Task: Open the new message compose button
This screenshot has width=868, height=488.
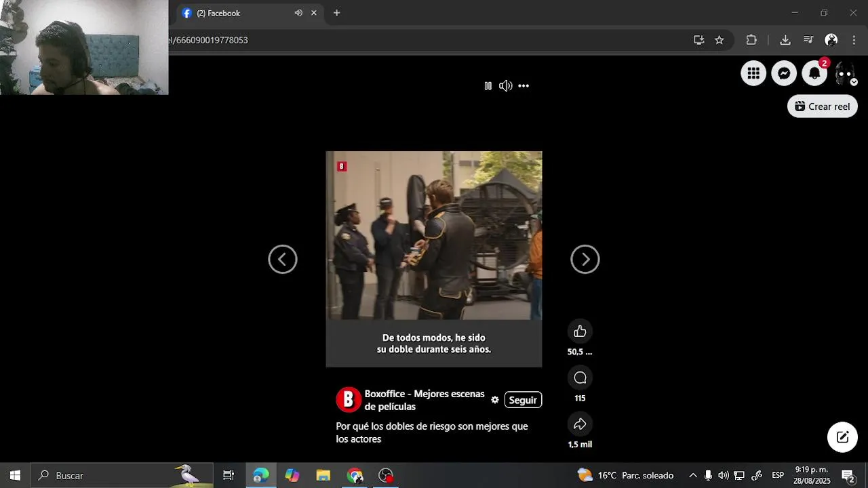Action: click(842, 437)
